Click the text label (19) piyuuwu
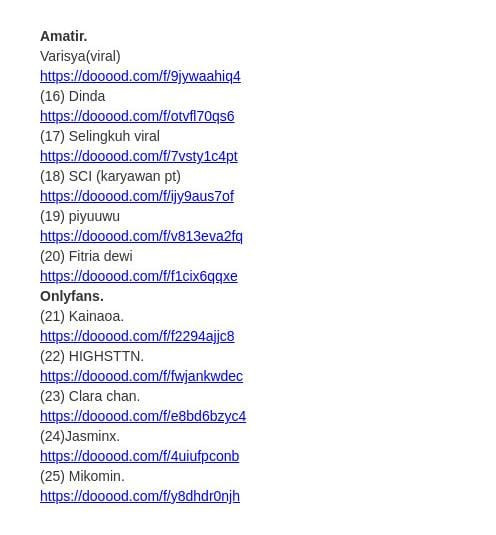The image size is (496, 535). 80,216
